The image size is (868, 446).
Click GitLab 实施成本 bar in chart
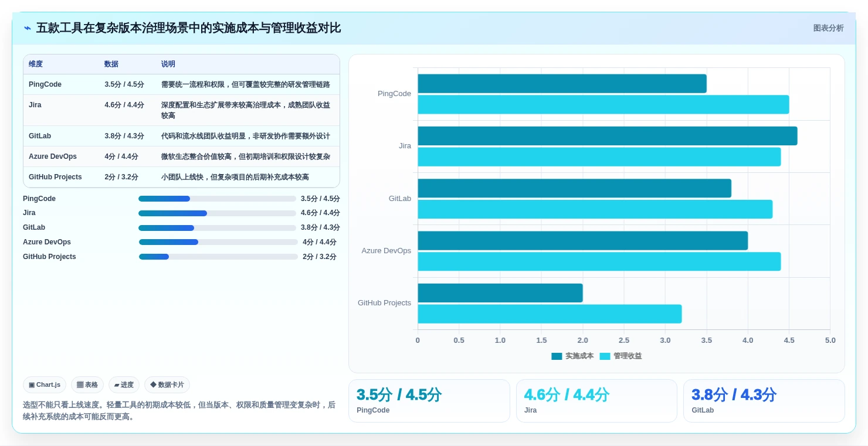click(x=574, y=188)
